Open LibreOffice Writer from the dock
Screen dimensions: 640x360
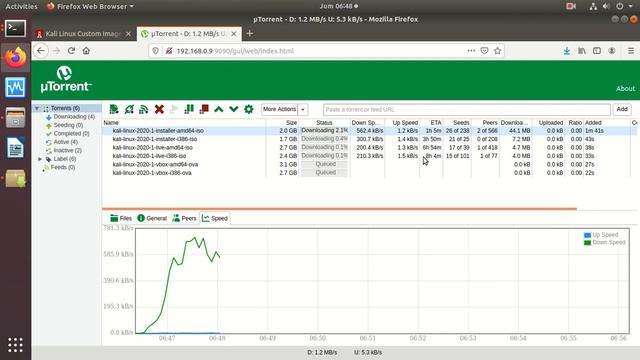[x=16, y=148]
